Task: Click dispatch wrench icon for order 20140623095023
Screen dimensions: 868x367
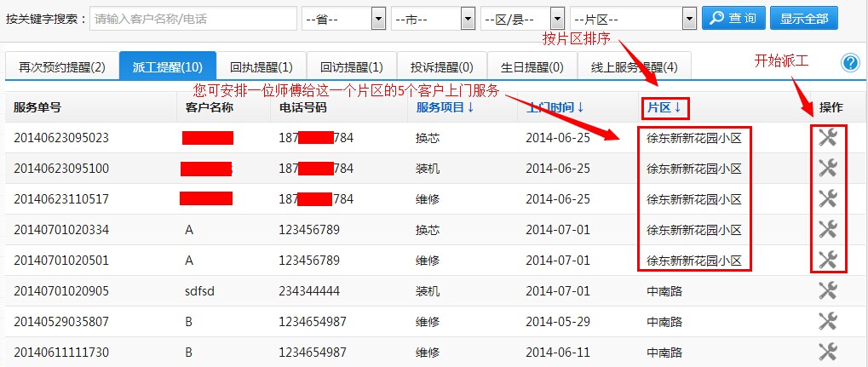Action: point(827,138)
